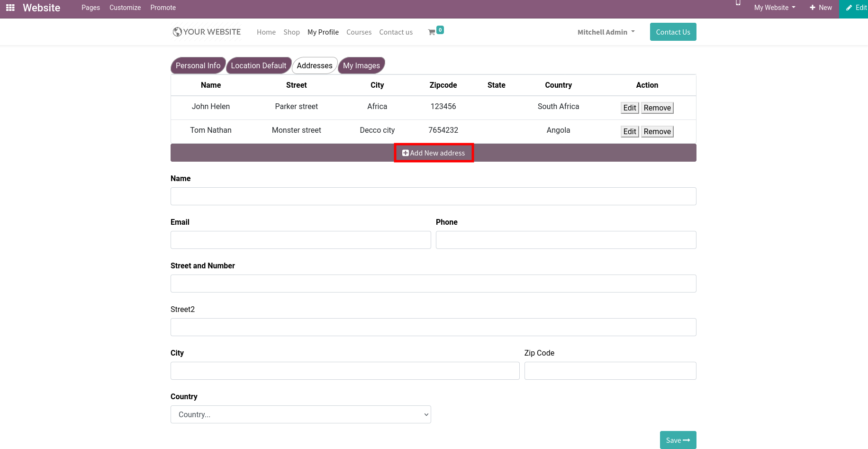Click the Action column header
The image size is (868, 449).
[x=647, y=85]
